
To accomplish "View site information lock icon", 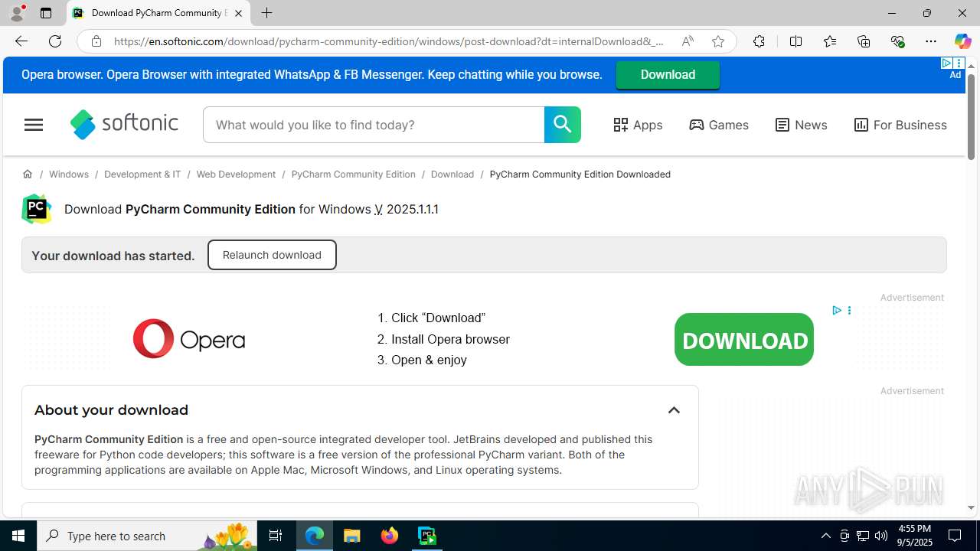I will [96, 41].
